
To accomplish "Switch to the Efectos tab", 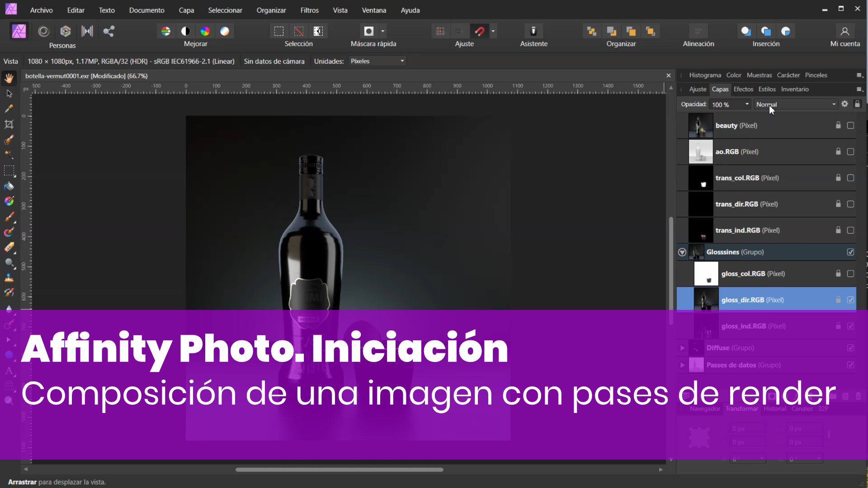I will (x=743, y=89).
